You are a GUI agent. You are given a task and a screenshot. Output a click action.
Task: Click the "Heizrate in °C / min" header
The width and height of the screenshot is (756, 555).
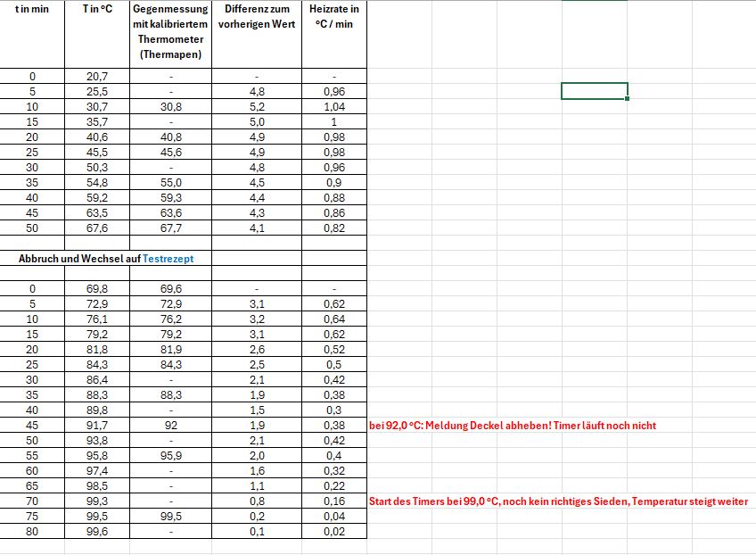[x=334, y=17]
